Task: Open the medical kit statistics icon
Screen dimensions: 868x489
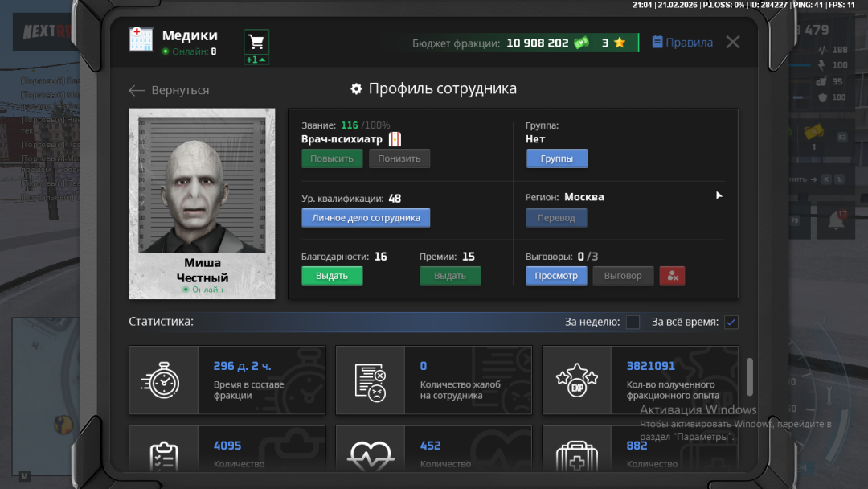Action: (578, 454)
